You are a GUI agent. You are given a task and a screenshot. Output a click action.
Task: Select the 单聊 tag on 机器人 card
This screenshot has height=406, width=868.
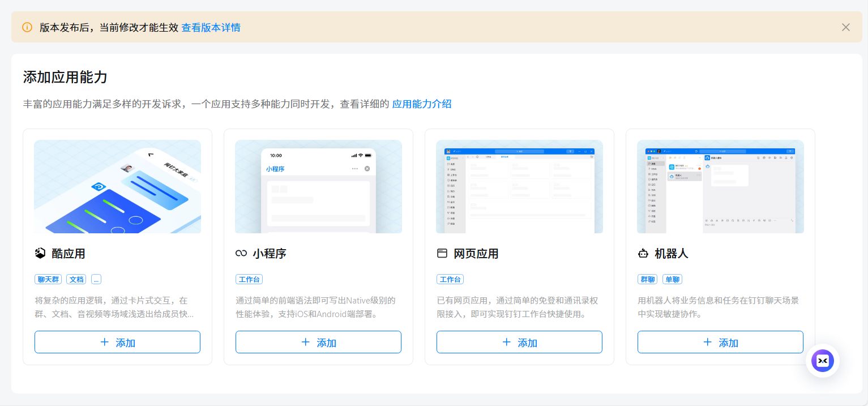click(672, 279)
